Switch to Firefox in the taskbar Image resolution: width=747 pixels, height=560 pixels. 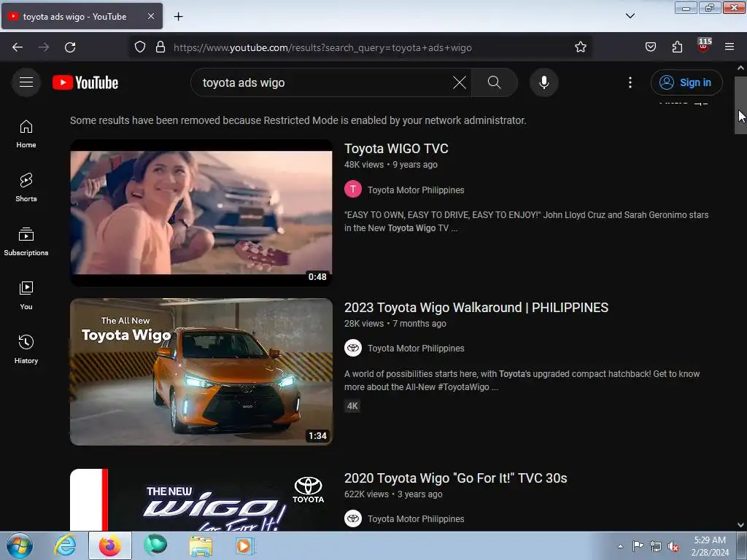[x=110, y=545]
